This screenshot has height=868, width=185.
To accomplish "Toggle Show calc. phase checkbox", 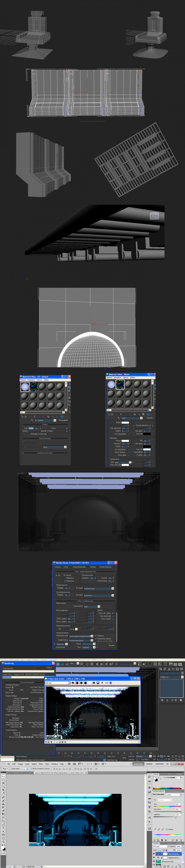I will [x=113, y=613].
